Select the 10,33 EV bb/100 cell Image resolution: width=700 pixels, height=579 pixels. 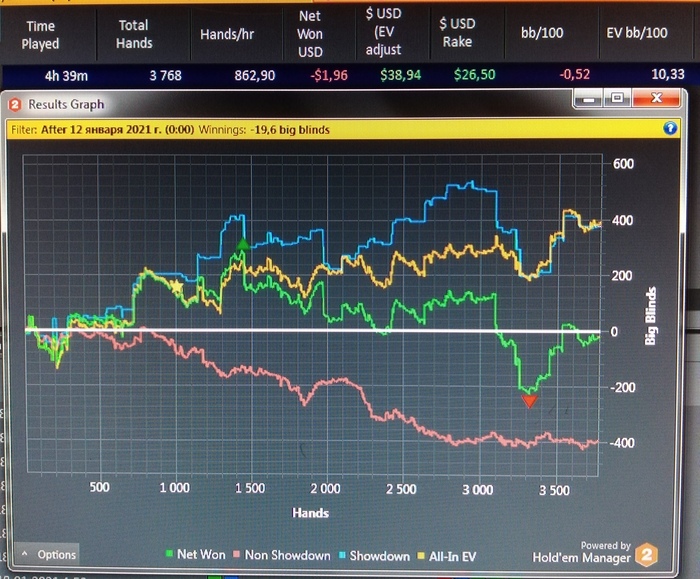tap(668, 74)
